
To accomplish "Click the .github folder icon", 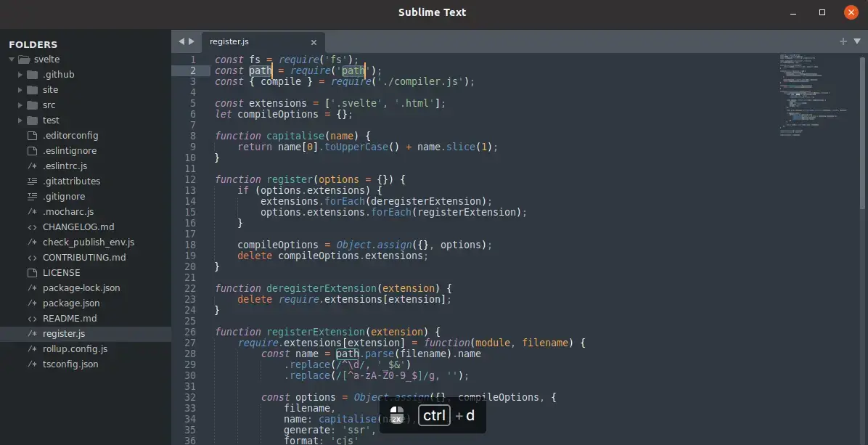I will pyautogui.click(x=32, y=75).
